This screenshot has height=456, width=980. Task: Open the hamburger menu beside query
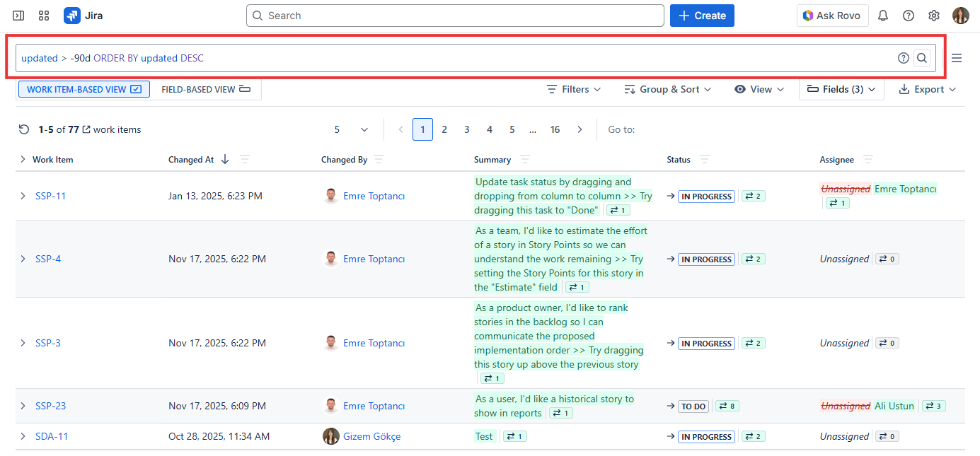point(957,58)
